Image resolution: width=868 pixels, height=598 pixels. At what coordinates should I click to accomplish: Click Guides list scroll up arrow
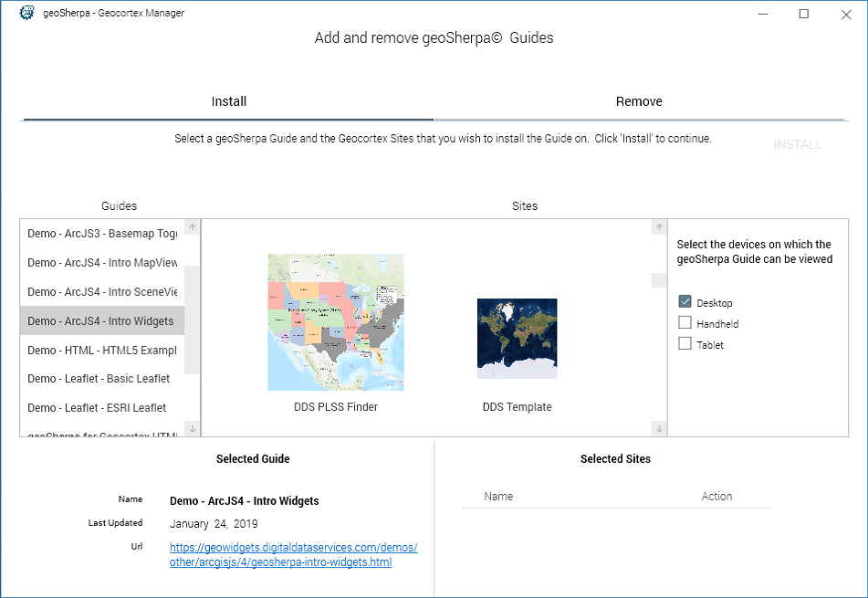pos(192,227)
